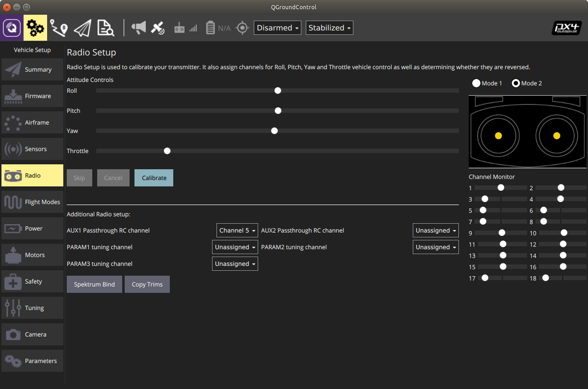The height and width of the screenshot is (389, 588).
Task: Change AUX1 Passthrough channel from Channel 5
Action: (x=237, y=230)
